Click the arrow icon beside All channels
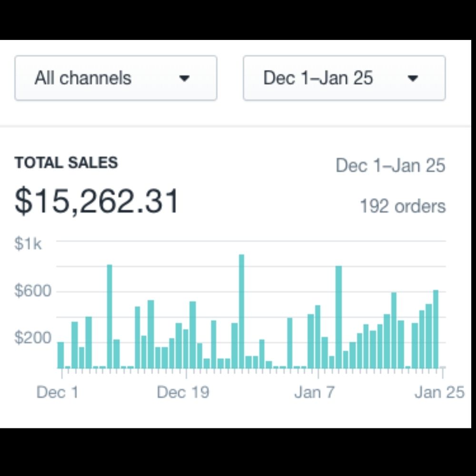Image resolution: width=476 pixels, height=476 pixels. (x=184, y=79)
